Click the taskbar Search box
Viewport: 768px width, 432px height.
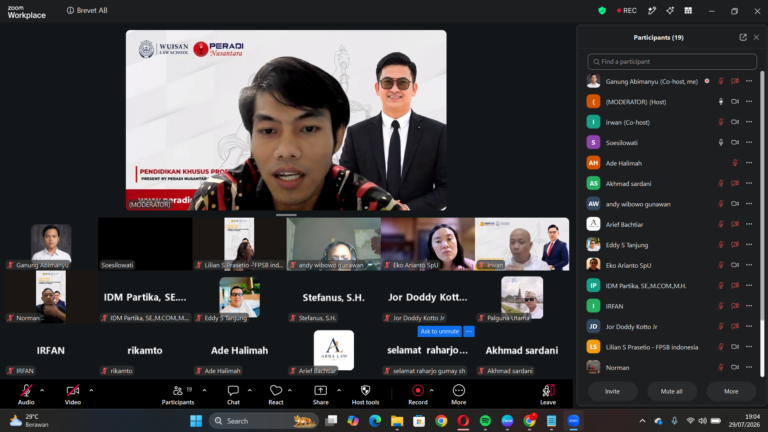tap(264, 421)
